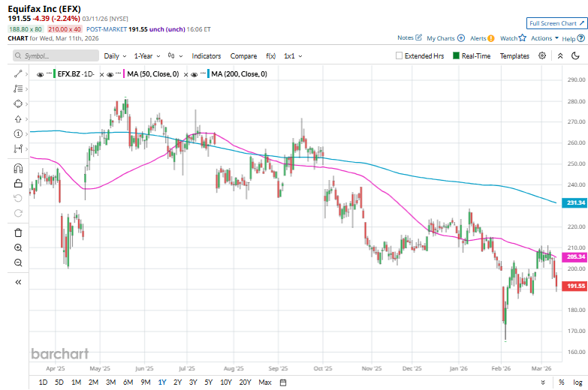Click the trash delete drawings icon
Viewport: 588px width, 390px height.
18,232
